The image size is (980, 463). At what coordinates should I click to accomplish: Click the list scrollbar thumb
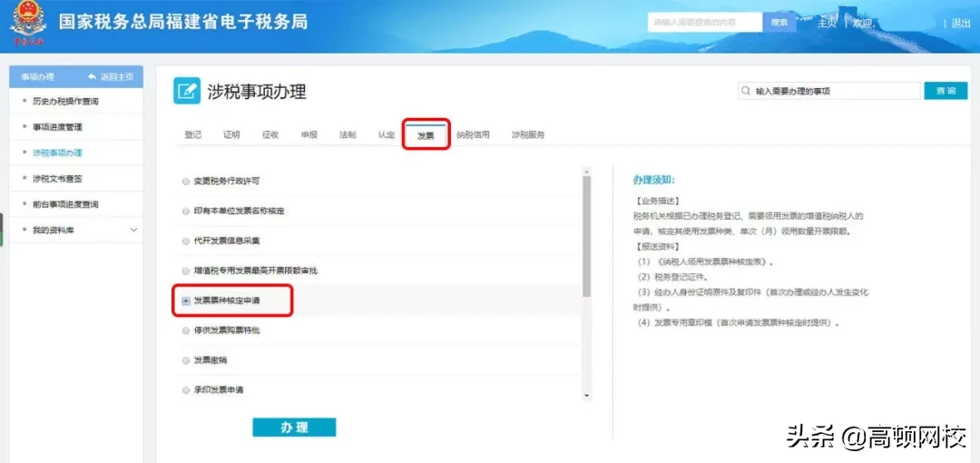pyautogui.click(x=586, y=236)
